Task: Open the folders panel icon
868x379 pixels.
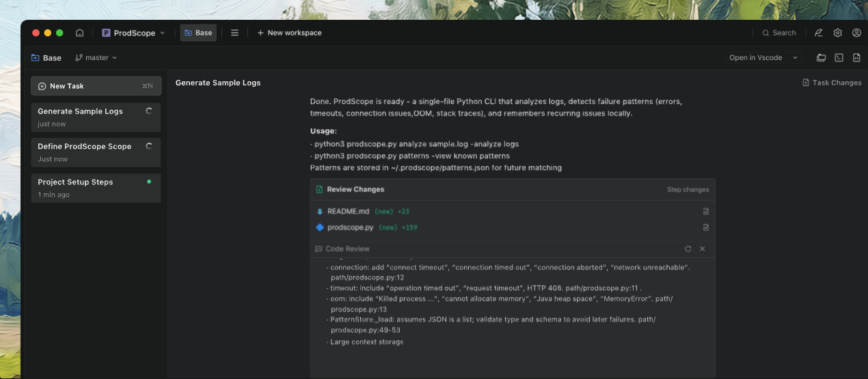Action: point(821,58)
